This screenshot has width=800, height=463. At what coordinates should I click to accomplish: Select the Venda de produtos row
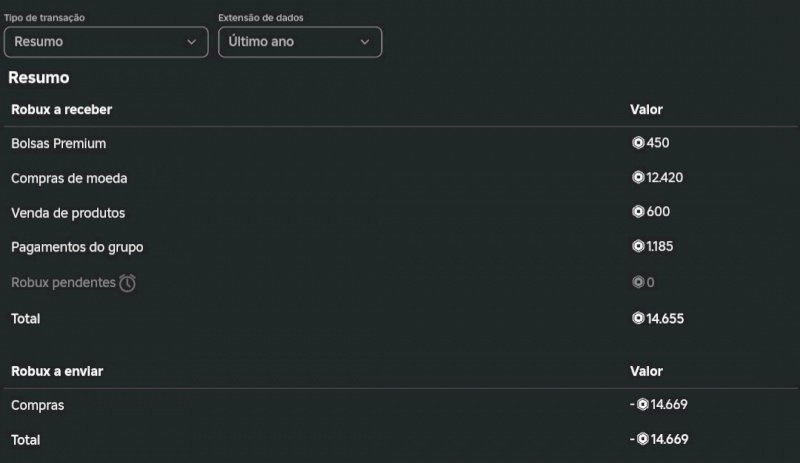pos(68,213)
